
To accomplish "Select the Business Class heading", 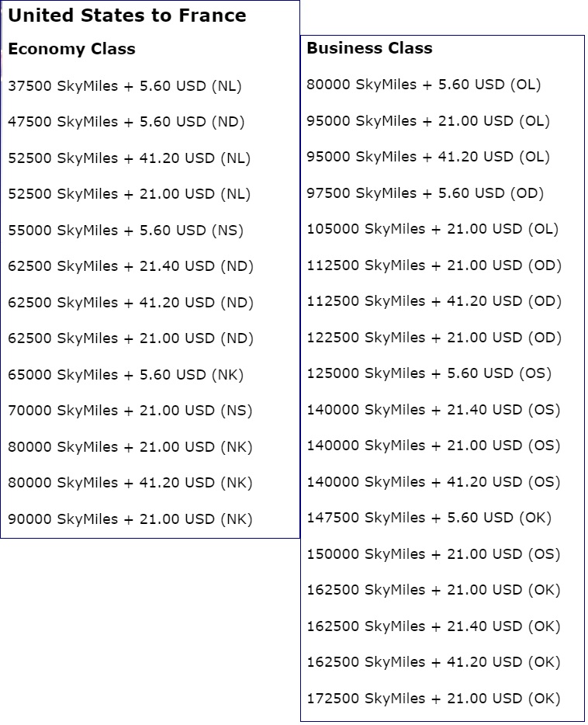I will [x=369, y=48].
